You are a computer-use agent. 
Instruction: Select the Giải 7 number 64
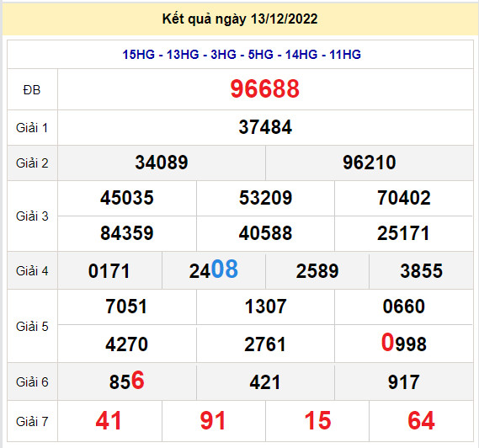pos(421,421)
